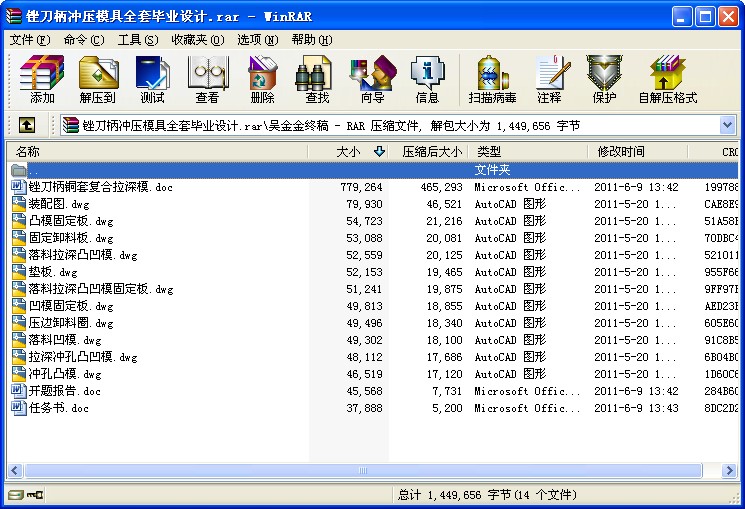Click the 删除 (Delete) toolbar icon

click(x=262, y=79)
